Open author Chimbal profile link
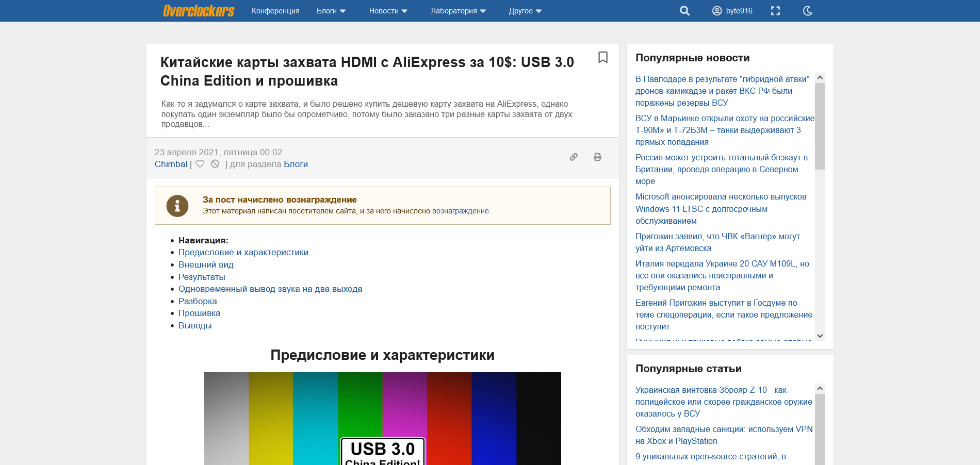Image resolution: width=980 pixels, height=465 pixels. (x=171, y=164)
